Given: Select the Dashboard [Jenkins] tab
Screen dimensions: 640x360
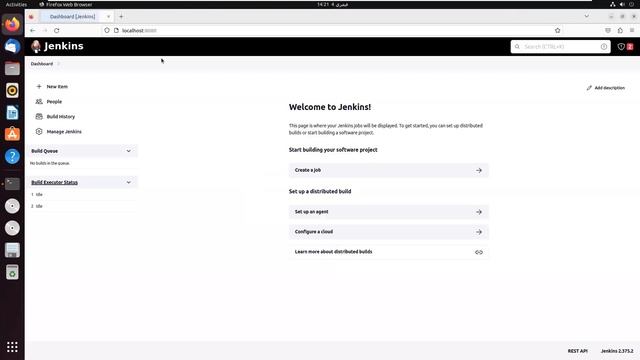Looking at the screenshot, I should point(72,17).
